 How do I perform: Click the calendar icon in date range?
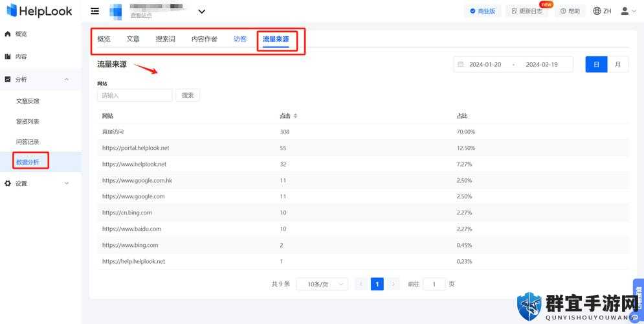(460, 65)
